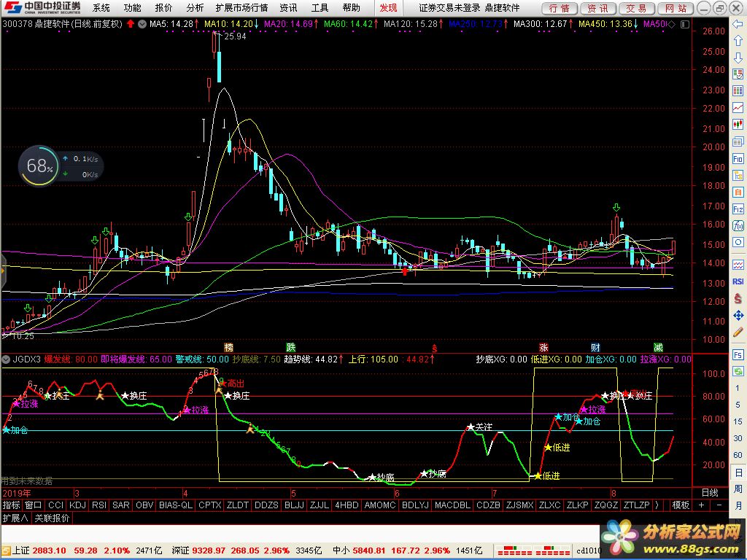Click the red up arrow beside stock name

(131, 24)
